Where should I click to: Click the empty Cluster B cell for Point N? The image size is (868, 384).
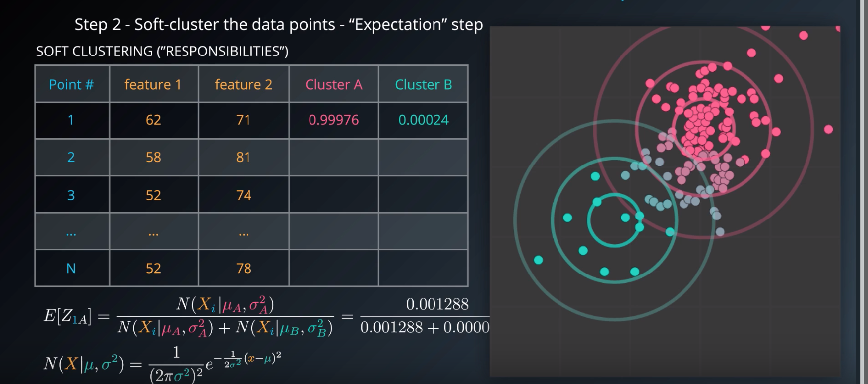pyautogui.click(x=423, y=269)
